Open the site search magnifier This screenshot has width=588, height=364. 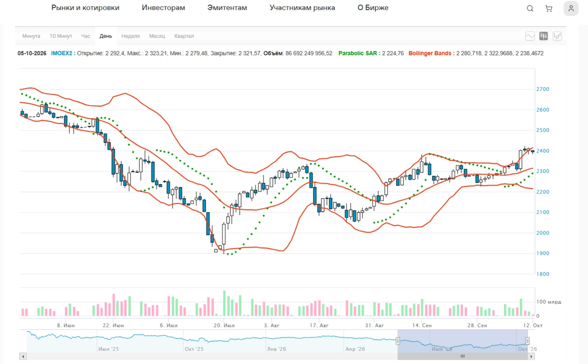click(530, 8)
